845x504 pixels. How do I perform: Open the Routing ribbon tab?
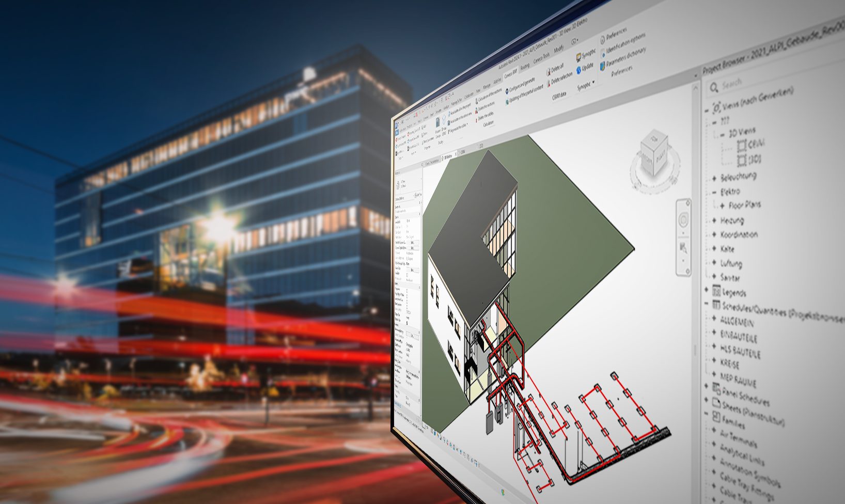(525, 67)
